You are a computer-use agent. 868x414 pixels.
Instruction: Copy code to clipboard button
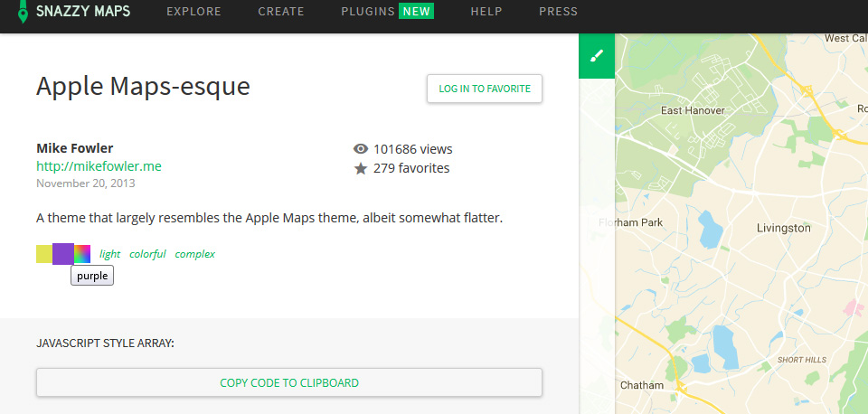[289, 382]
